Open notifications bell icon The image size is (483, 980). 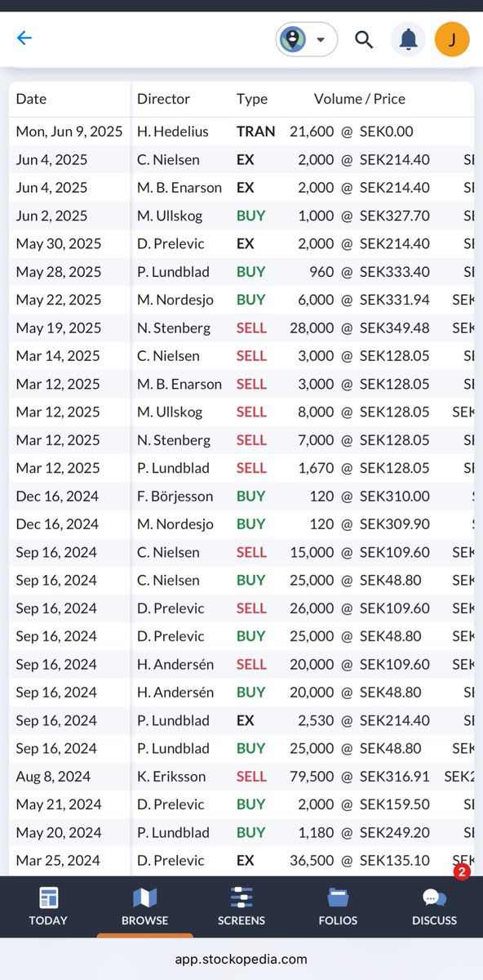pyautogui.click(x=409, y=39)
